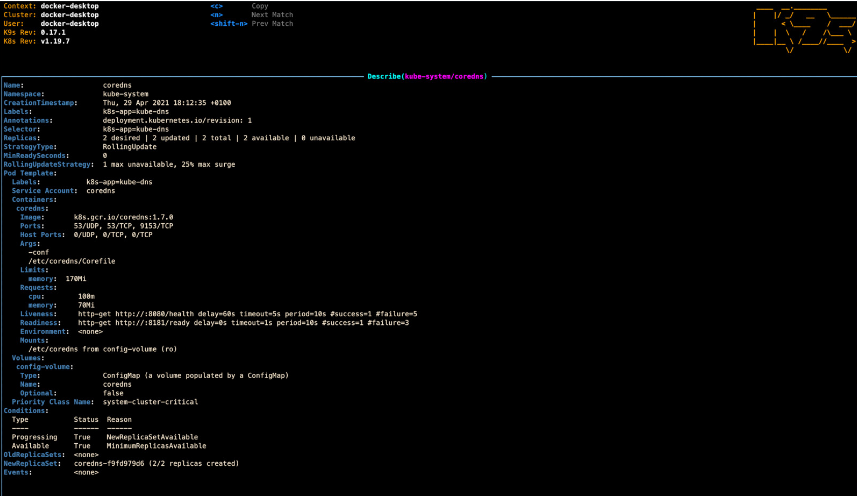Image resolution: width=857 pixels, height=496 pixels.
Task: Click the K9s Rev value 0.17.1
Action: [x=53, y=32]
